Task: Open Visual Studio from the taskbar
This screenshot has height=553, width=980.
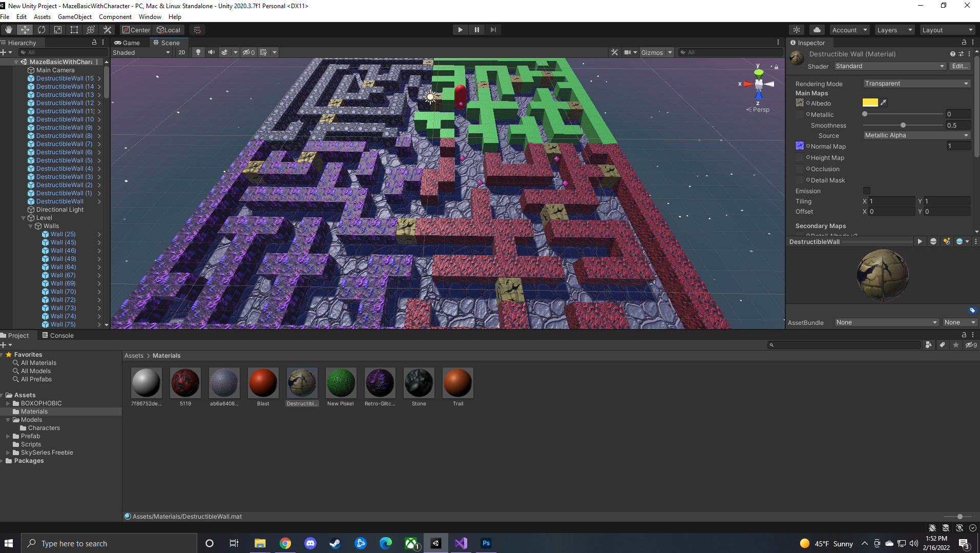Action: click(461, 543)
